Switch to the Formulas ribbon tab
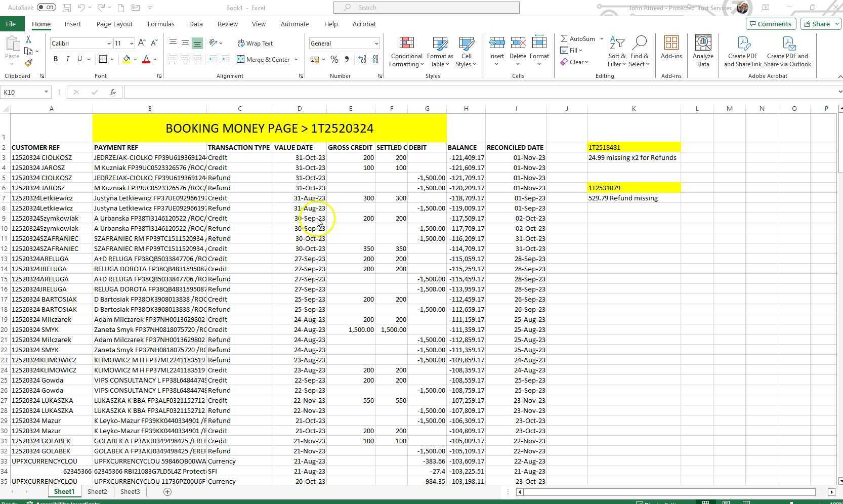The height and width of the screenshot is (504, 843). [161, 24]
